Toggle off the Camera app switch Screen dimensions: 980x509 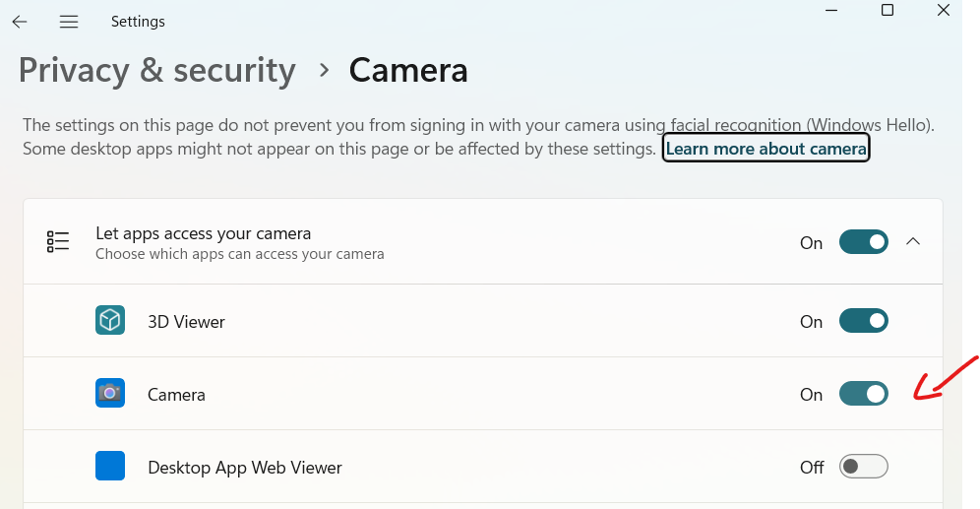[864, 394]
